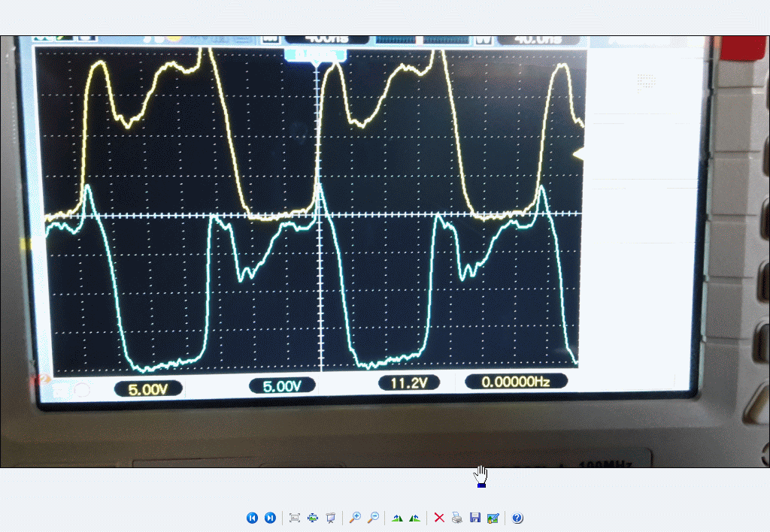This screenshot has height=532, width=770.
Task: Rotate the image counterclockwise
Action: point(414,518)
